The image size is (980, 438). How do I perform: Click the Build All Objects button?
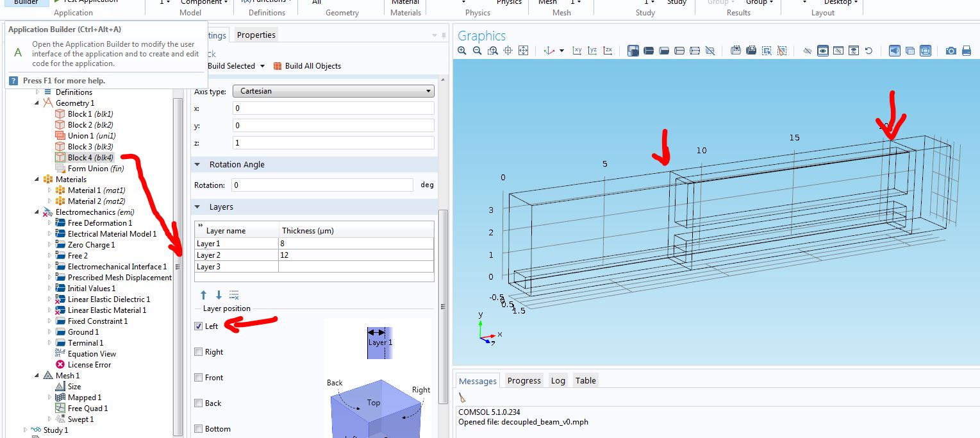[x=307, y=66]
